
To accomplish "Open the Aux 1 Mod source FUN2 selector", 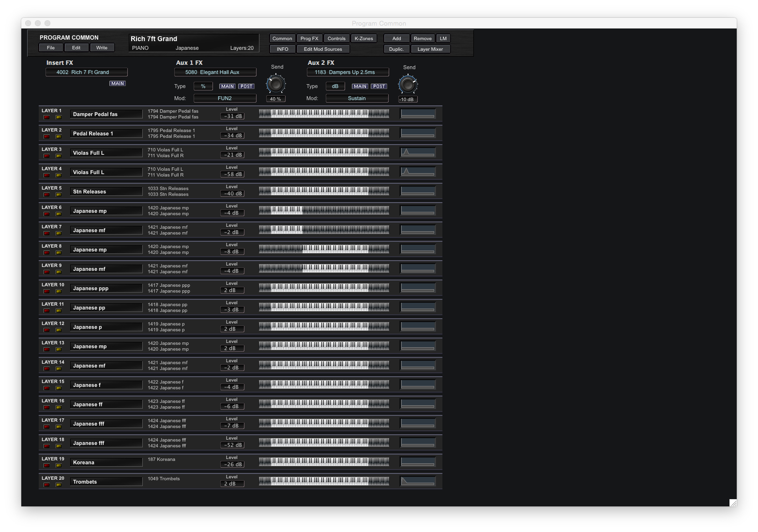I will point(225,98).
